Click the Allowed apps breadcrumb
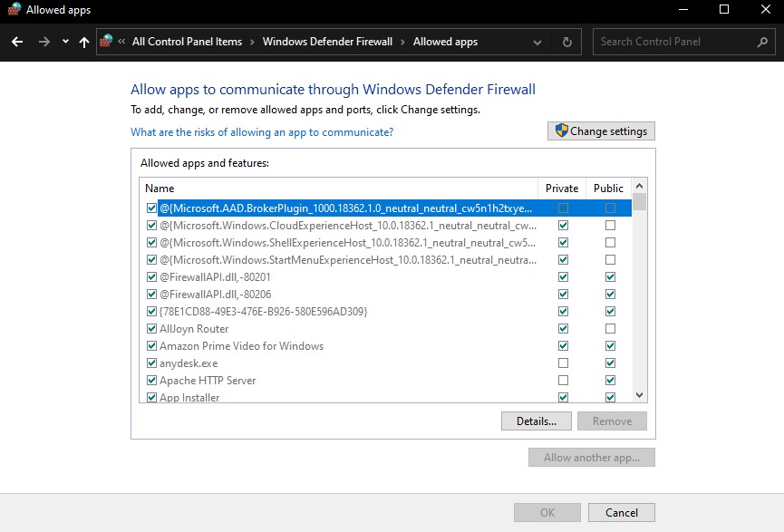Screen dimensions: 784x532 [x=446, y=42]
